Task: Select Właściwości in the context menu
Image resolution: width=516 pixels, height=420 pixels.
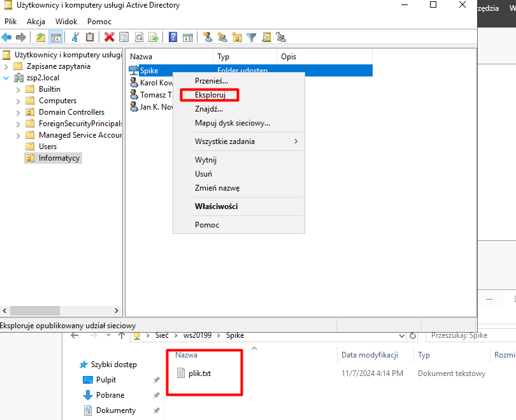Action: [x=216, y=206]
